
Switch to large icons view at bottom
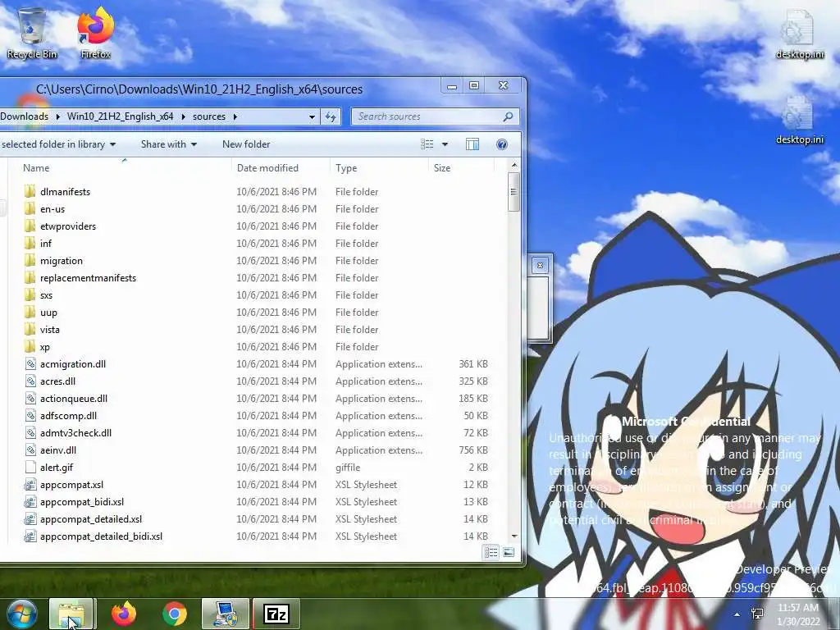click(509, 552)
